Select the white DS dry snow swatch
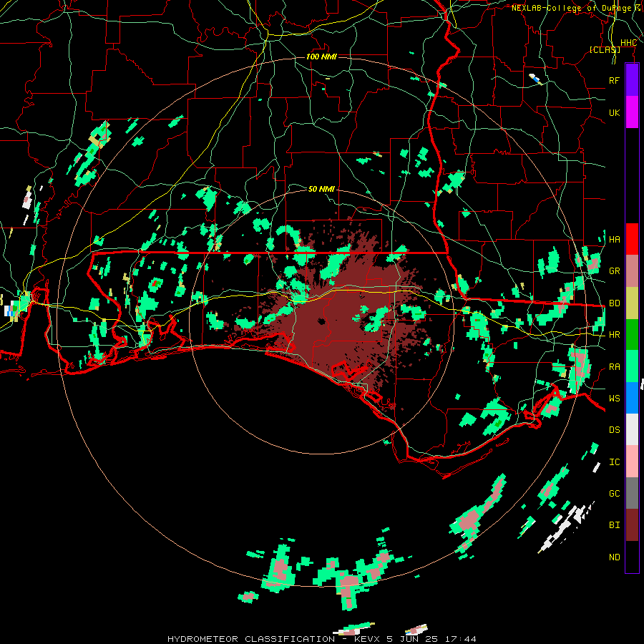Image resolution: width=644 pixels, height=644 pixels. tap(632, 429)
